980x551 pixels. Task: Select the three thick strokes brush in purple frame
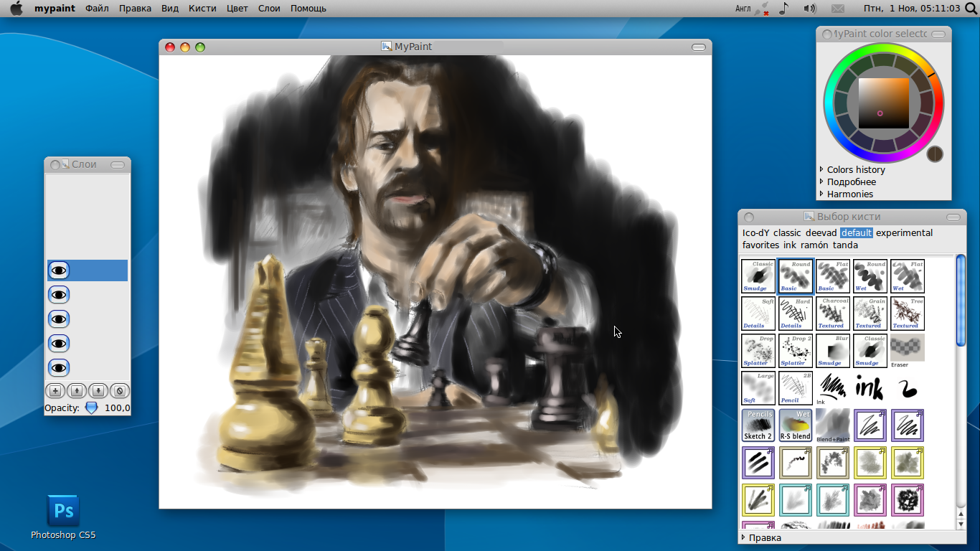[758, 463]
